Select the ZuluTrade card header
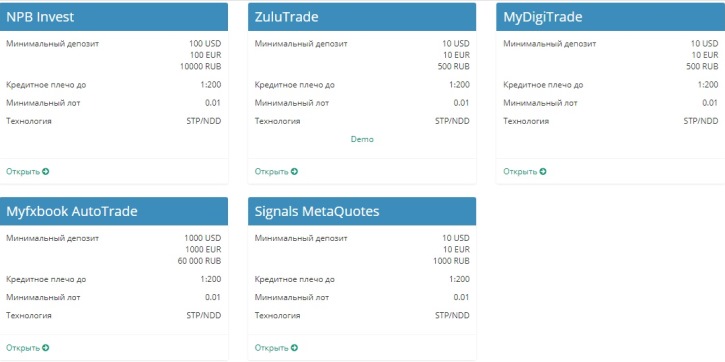This screenshot has width=725, height=362. pos(362,17)
